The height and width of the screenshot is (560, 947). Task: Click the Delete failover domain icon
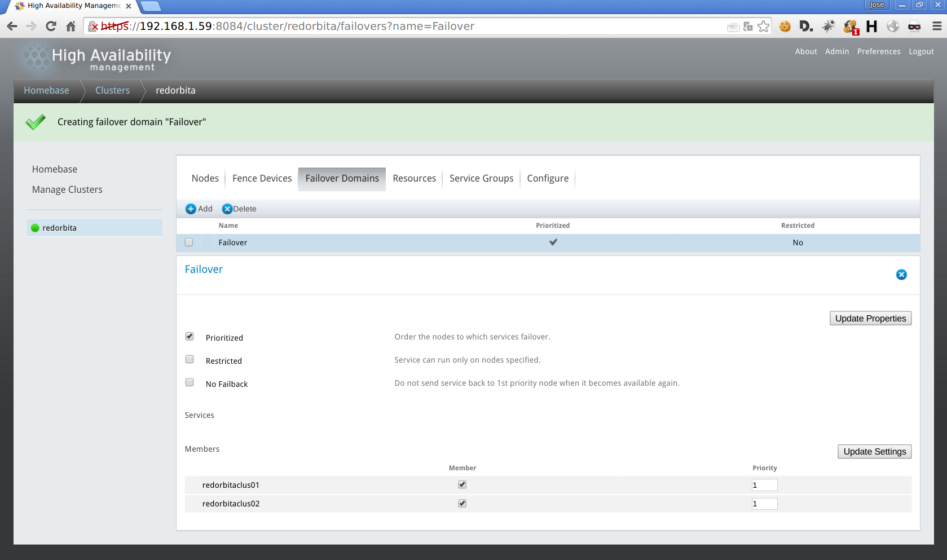click(227, 209)
